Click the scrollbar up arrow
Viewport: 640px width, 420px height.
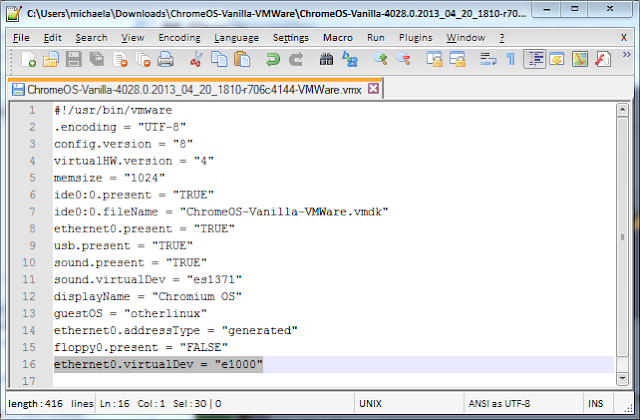coord(622,110)
